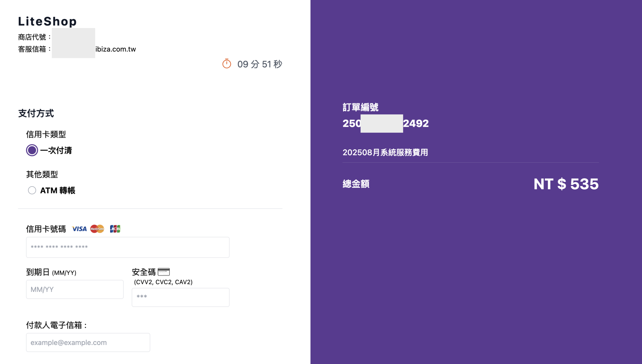Click the VISA card logo

79,229
